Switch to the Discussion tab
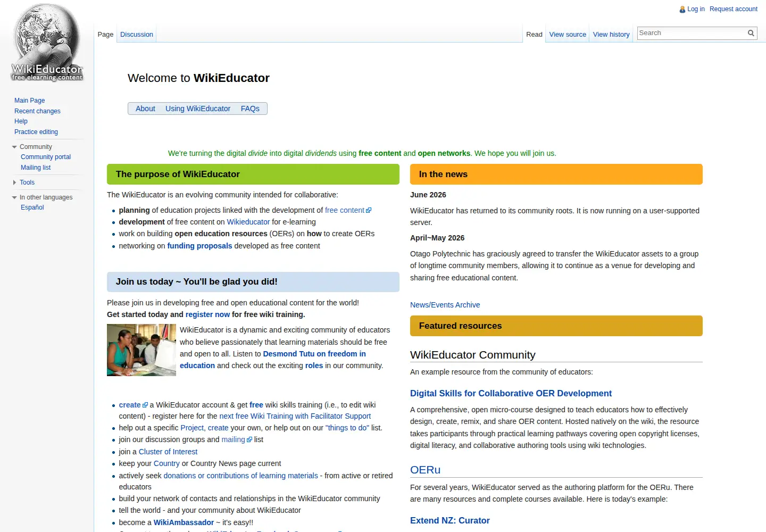The height and width of the screenshot is (532, 766). coord(137,35)
